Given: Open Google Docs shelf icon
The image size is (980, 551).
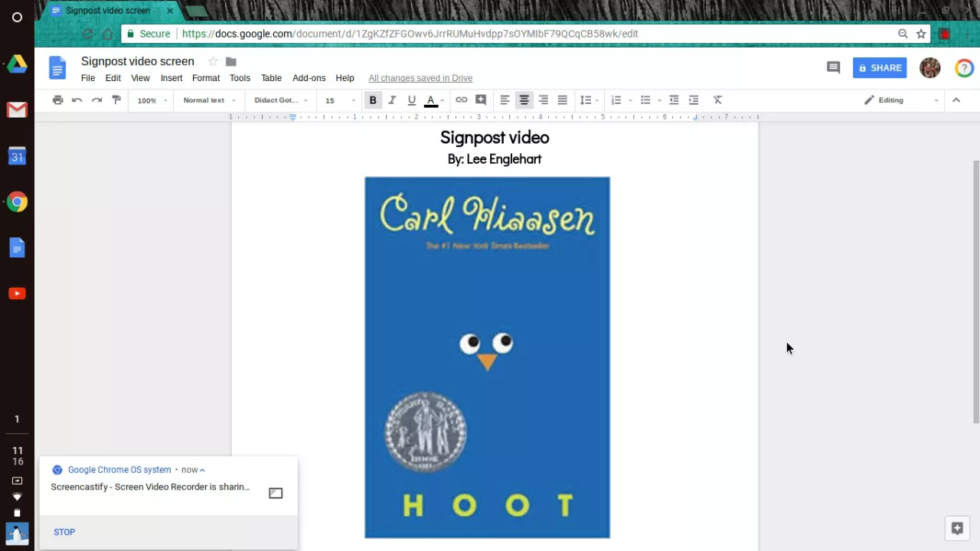Looking at the screenshot, I should [x=17, y=248].
